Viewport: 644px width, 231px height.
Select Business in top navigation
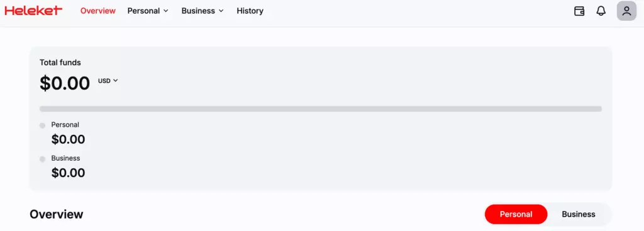tap(198, 11)
